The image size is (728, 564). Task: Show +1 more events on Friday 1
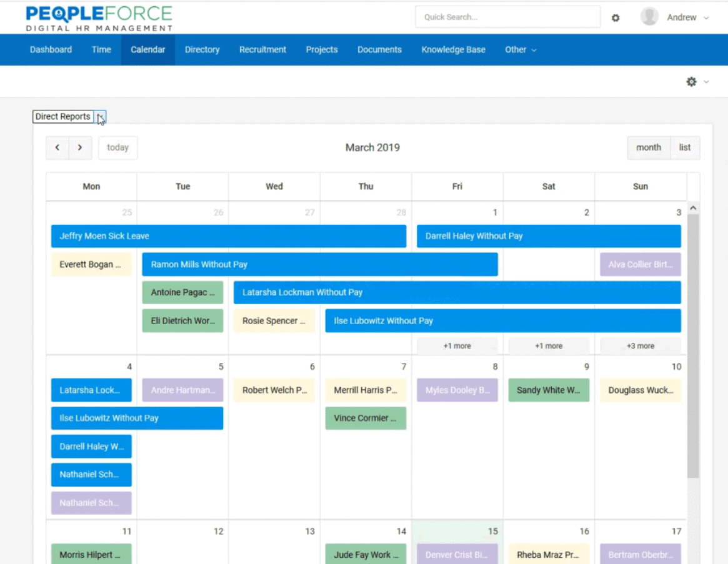pos(457,346)
